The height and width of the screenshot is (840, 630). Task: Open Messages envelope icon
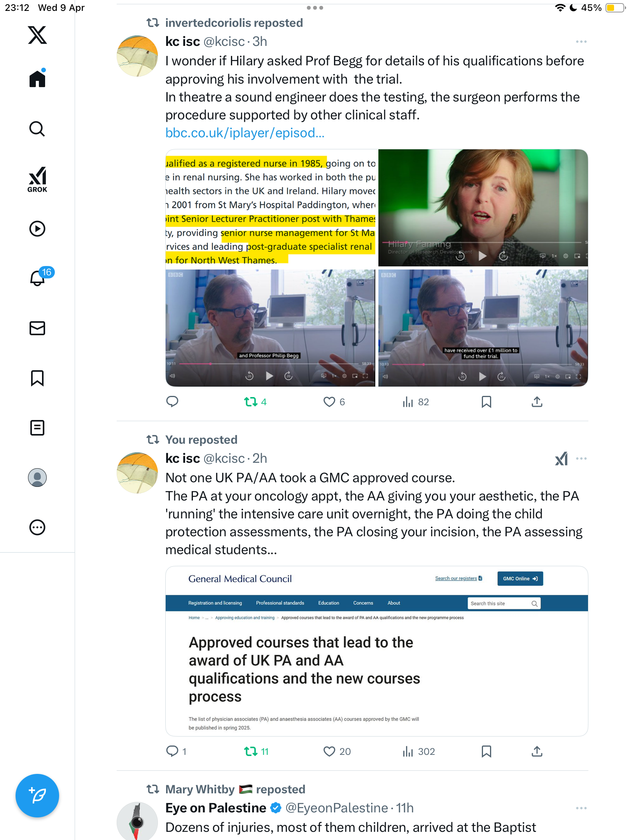(x=37, y=328)
